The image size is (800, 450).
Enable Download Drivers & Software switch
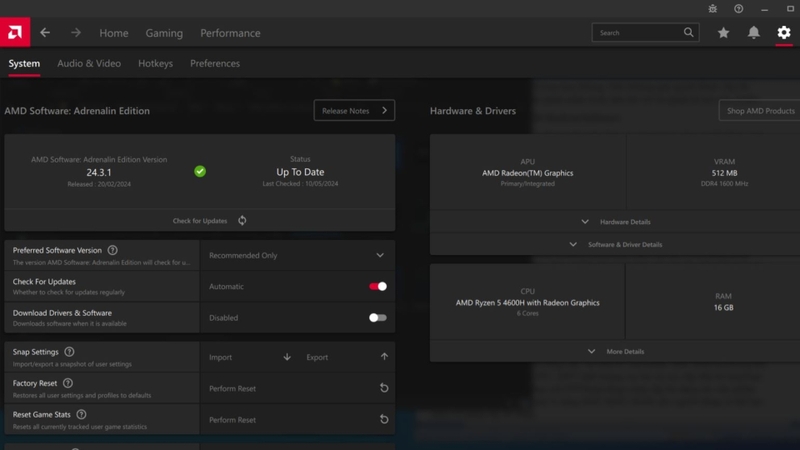(x=378, y=317)
